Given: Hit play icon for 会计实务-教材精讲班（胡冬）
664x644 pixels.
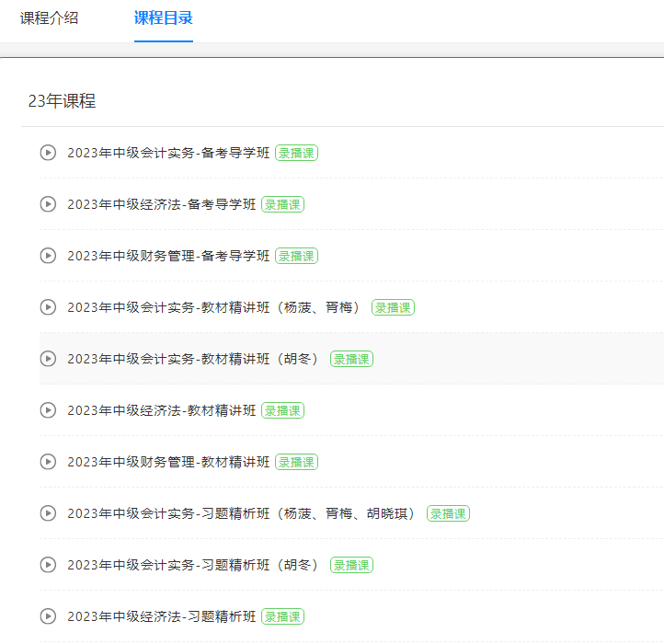Looking at the screenshot, I should (x=48, y=359).
